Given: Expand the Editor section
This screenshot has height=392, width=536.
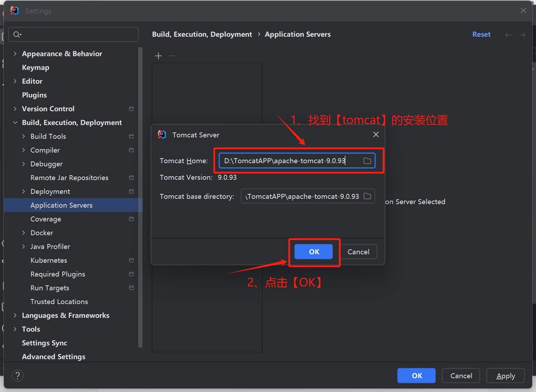Looking at the screenshot, I should point(15,81).
